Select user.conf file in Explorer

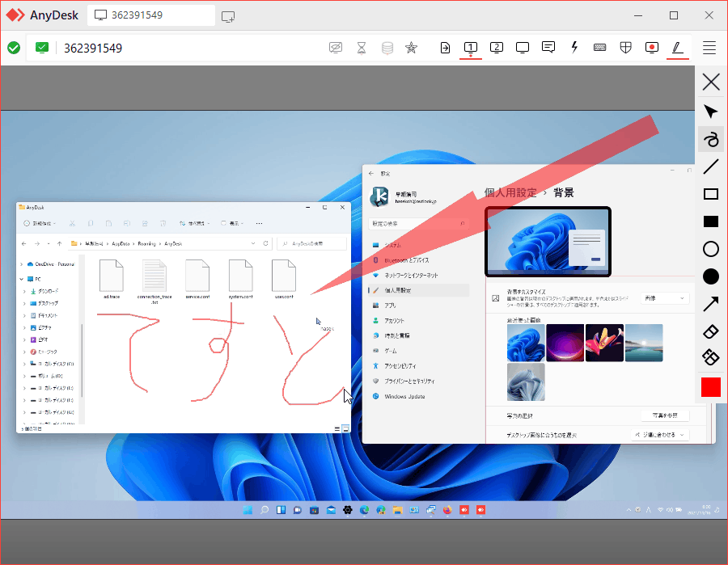pos(284,279)
